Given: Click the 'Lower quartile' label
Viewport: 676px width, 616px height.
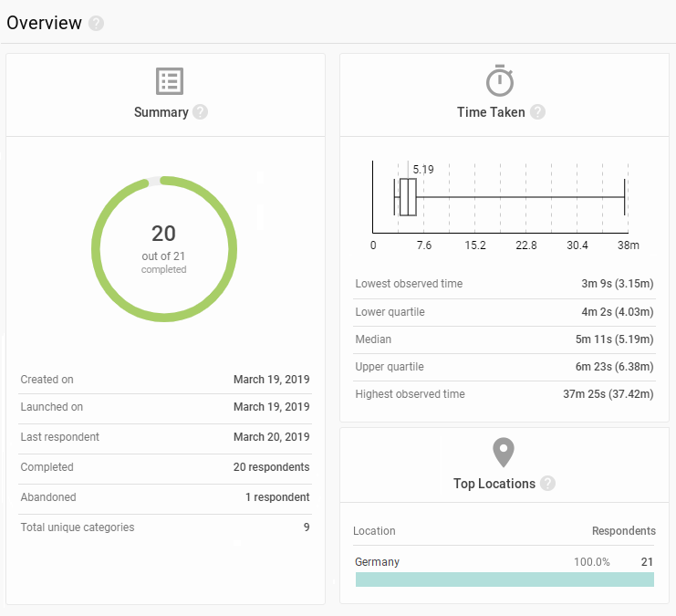Looking at the screenshot, I should (x=390, y=312).
